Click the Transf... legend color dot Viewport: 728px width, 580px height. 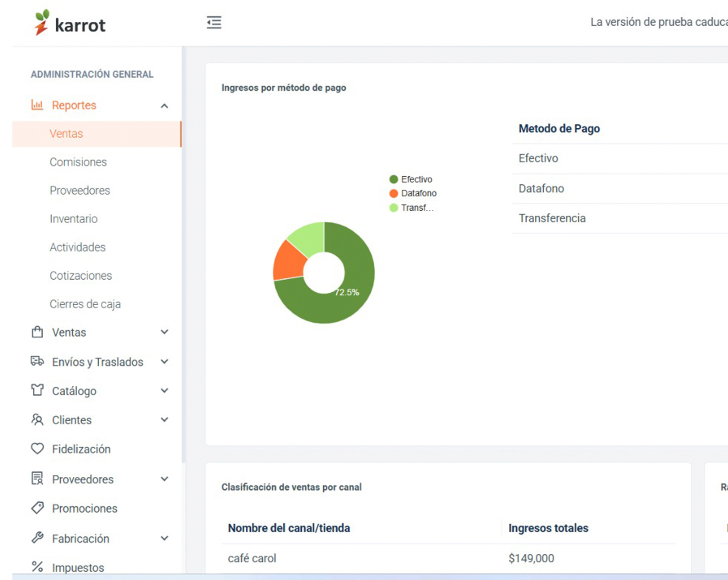pyautogui.click(x=394, y=208)
